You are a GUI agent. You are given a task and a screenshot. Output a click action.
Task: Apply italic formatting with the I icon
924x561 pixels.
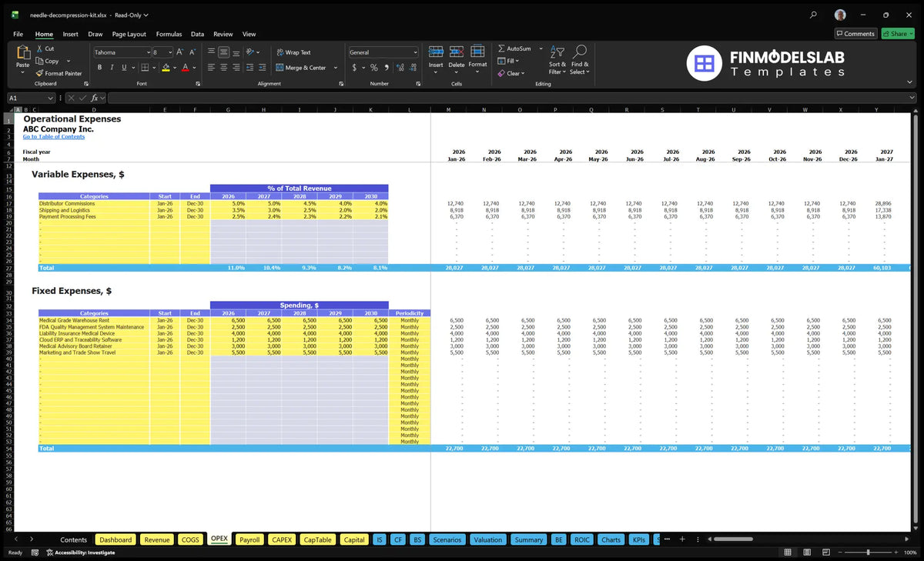tap(112, 68)
